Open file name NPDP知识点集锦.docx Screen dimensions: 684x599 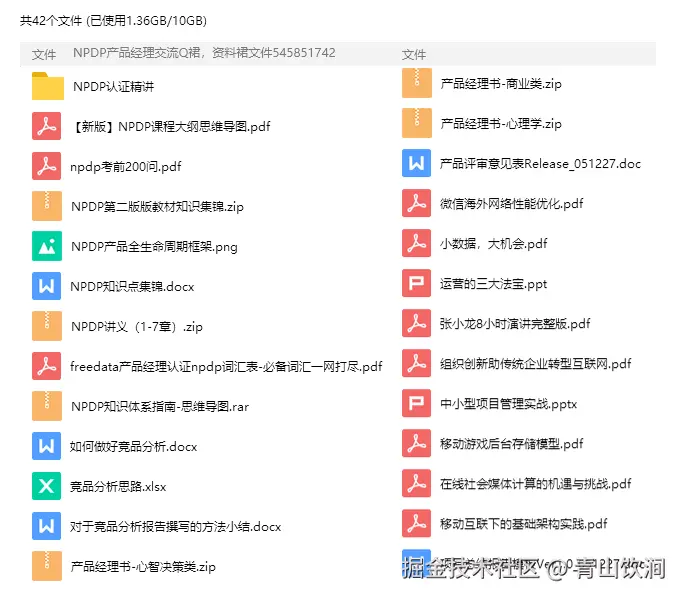[x=132, y=287]
